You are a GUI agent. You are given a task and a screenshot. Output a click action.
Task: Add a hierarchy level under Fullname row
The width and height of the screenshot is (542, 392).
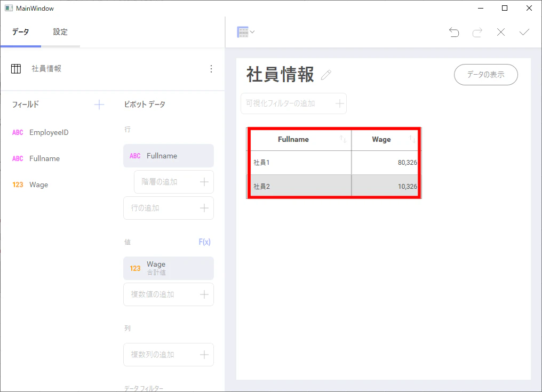click(174, 182)
